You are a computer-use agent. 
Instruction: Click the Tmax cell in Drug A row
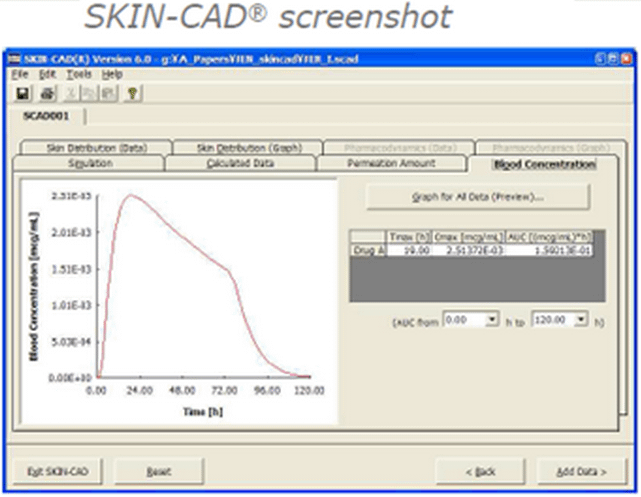pos(409,250)
